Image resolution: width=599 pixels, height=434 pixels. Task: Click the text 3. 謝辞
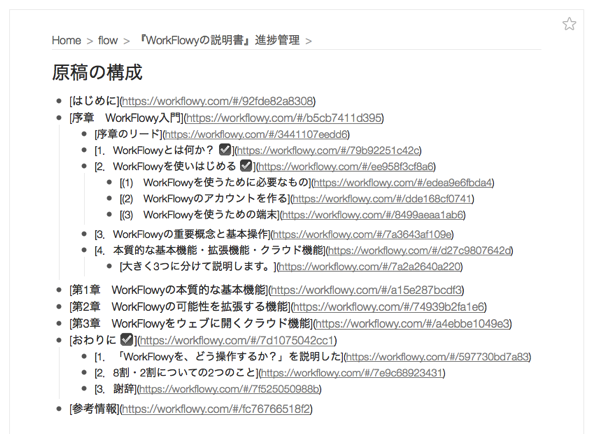coord(115,389)
